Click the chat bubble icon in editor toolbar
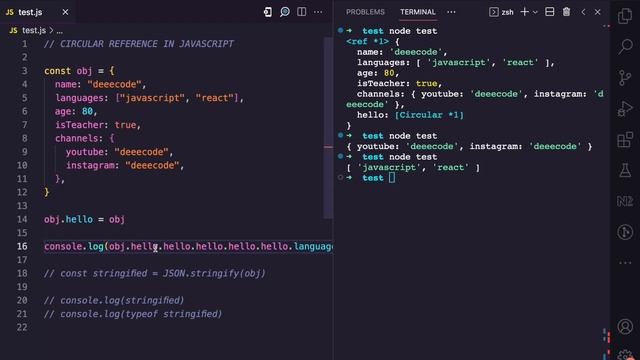640x360 pixels. tap(285, 12)
